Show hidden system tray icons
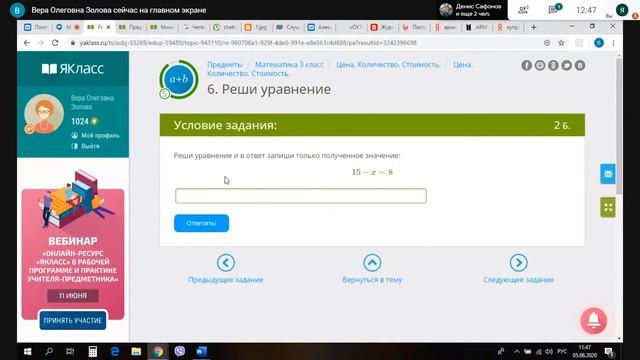This screenshot has width=640, height=360. tap(517, 351)
